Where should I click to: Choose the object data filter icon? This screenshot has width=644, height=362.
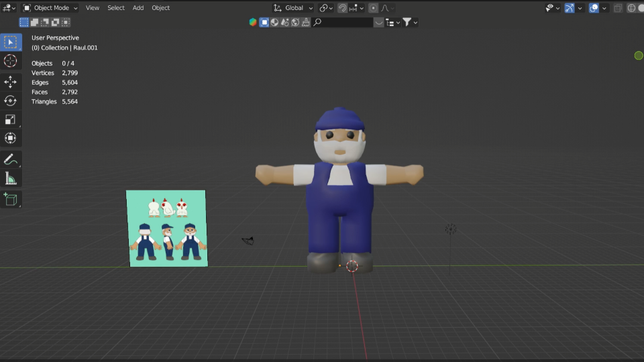coord(264,22)
